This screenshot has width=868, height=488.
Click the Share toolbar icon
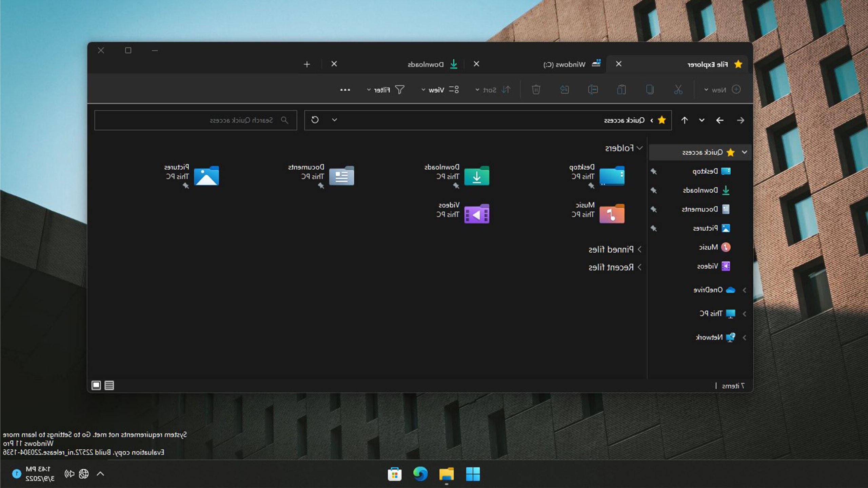click(564, 90)
